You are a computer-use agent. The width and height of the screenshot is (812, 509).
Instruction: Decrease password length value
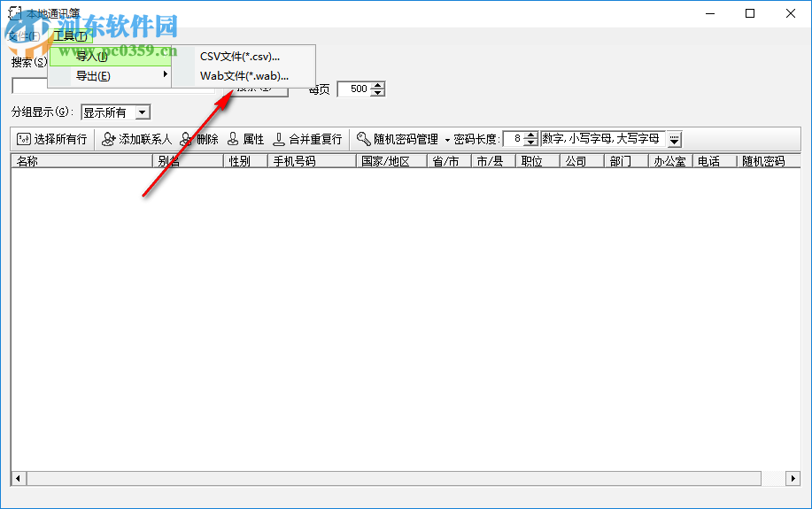coord(530,143)
